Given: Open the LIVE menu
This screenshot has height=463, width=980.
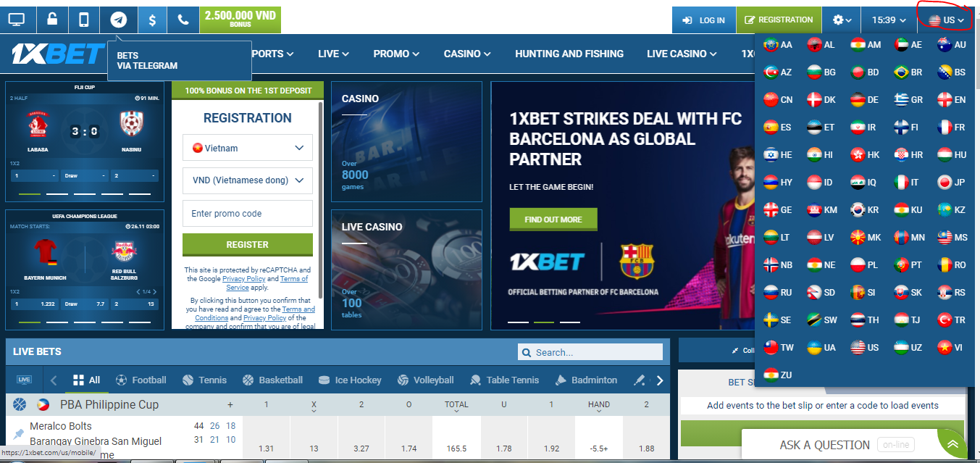Looking at the screenshot, I should coord(333,54).
